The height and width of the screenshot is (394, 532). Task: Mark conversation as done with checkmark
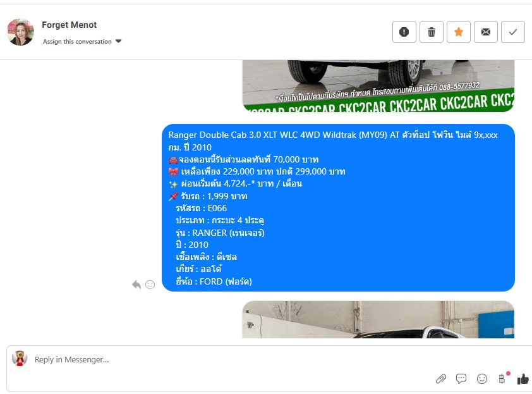point(512,32)
